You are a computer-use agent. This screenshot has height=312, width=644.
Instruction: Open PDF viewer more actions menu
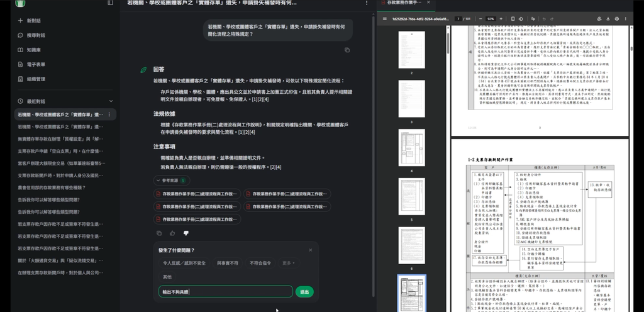point(626,19)
